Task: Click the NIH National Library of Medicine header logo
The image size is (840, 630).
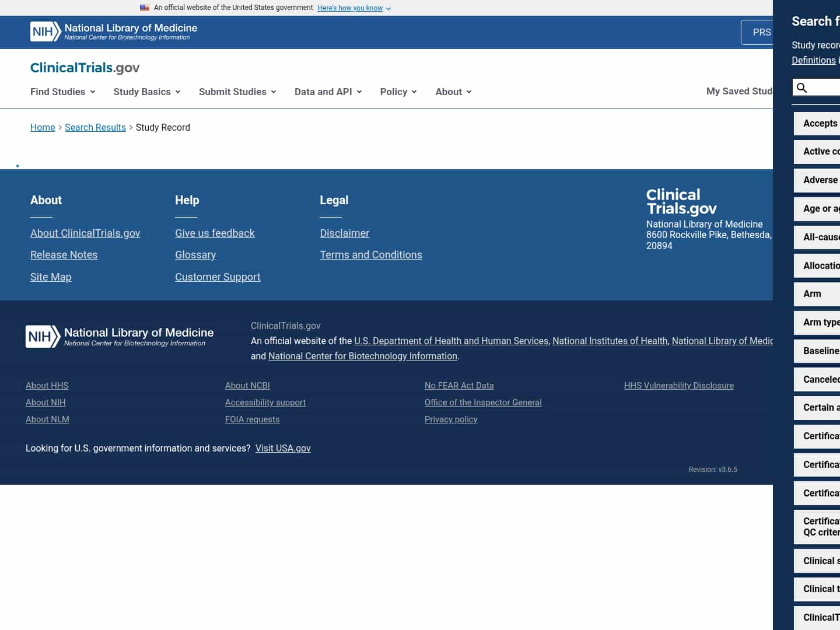Action: [114, 32]
